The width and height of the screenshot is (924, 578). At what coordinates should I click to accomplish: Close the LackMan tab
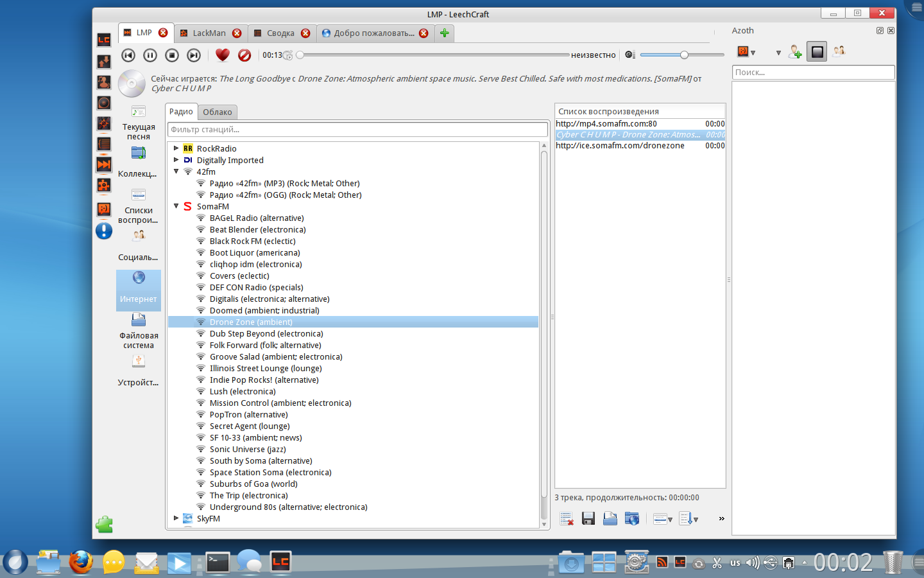tap(237, 33)
